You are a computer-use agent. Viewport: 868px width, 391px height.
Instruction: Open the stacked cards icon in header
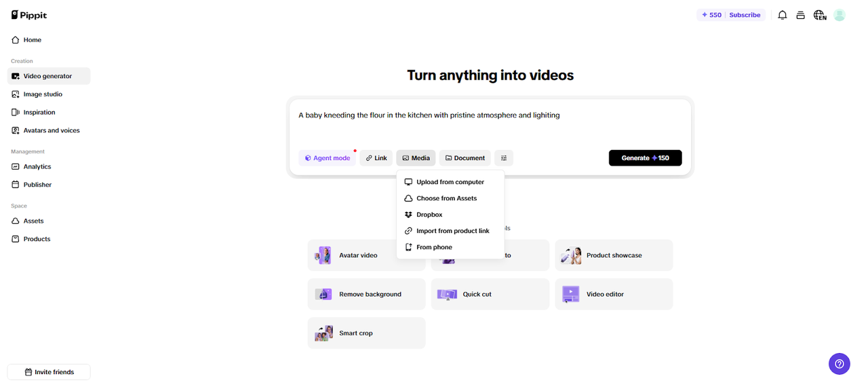click(x=800, y=15)
